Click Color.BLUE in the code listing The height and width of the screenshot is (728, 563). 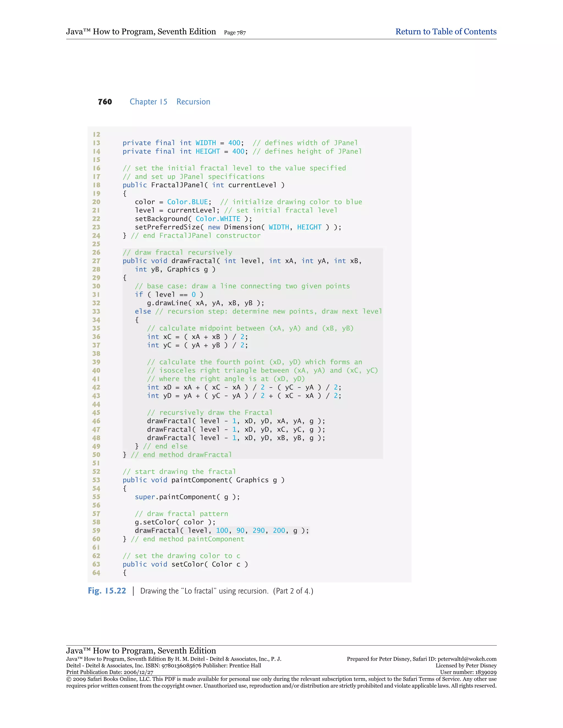click(x=187, y=202)
